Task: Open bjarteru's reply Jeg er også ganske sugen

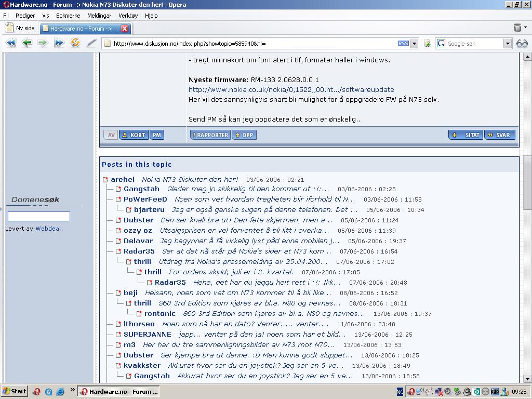Action: click(264, 210)
